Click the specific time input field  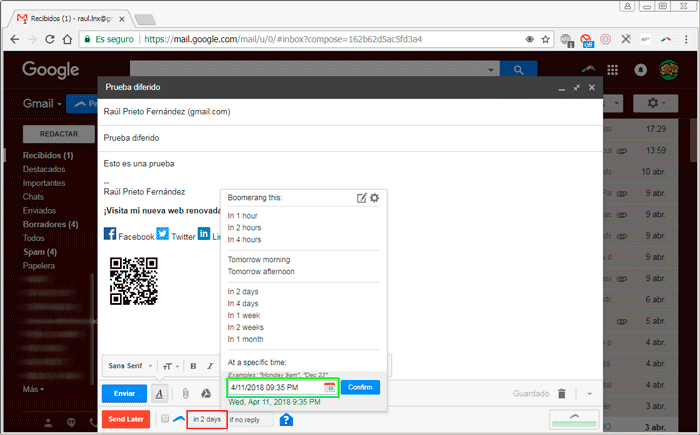(x=274, y=387)
